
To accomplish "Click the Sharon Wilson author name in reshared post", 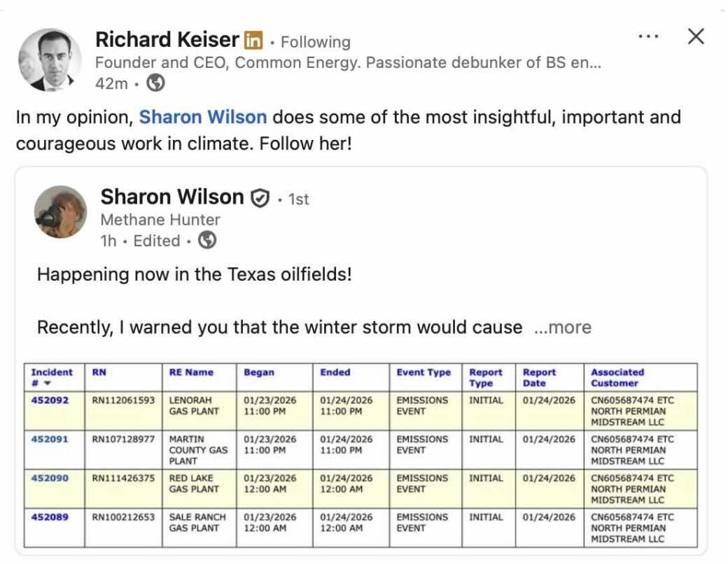I will click(x=172, y=197).
